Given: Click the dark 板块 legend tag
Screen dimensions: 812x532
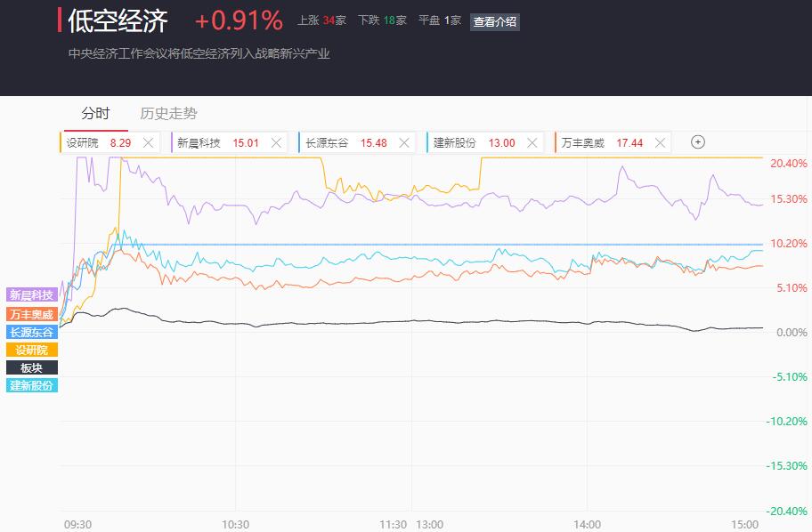Looking at the screenshot, I should [31, 367].
